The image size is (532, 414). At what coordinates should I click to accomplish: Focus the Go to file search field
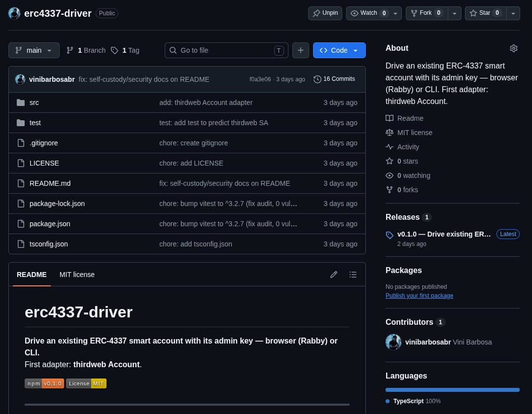coord(226,50)
